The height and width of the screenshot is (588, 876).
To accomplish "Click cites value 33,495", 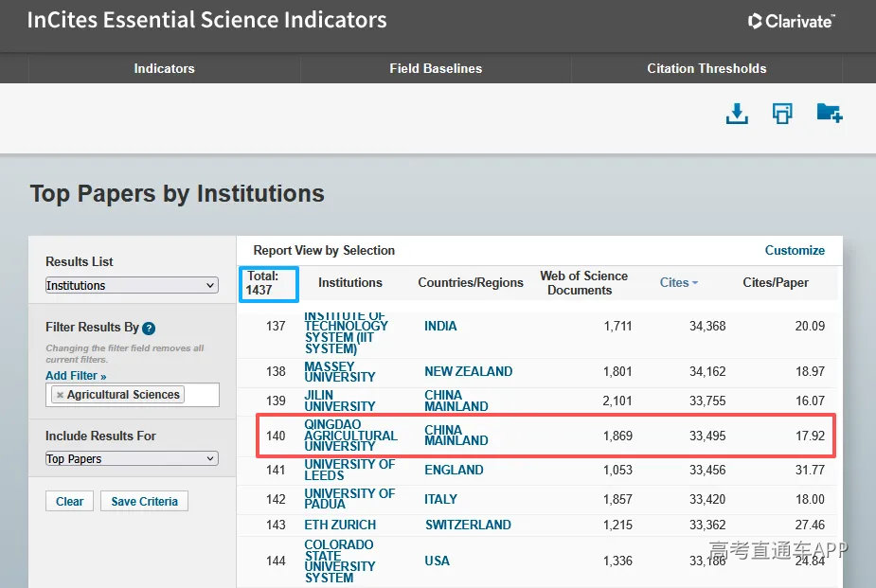I will point(707,436).
